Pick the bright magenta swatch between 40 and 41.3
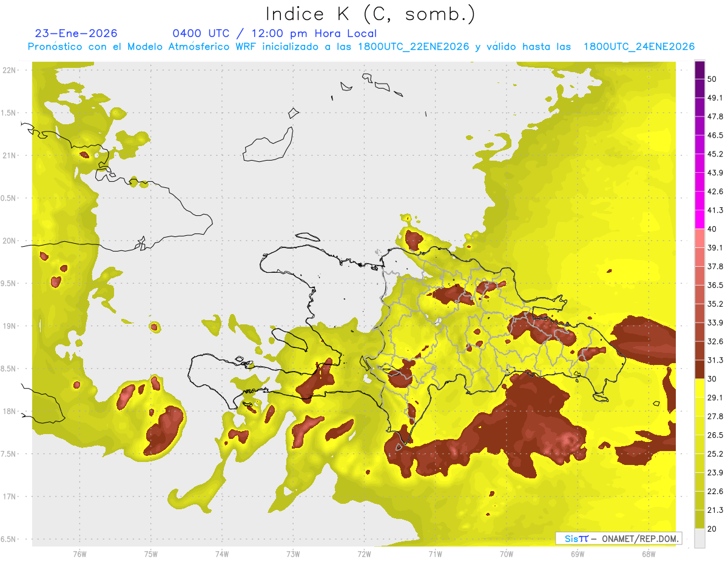728x562 pixels. coord(700,219)
